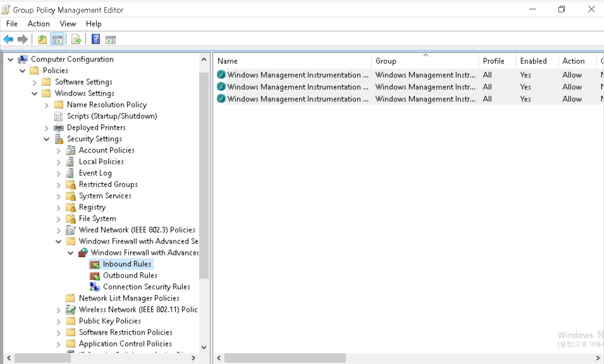This screenshot has height=364, width=604.
Task: Click the Forward arrow toolbar icon
Action: point(22,40)
